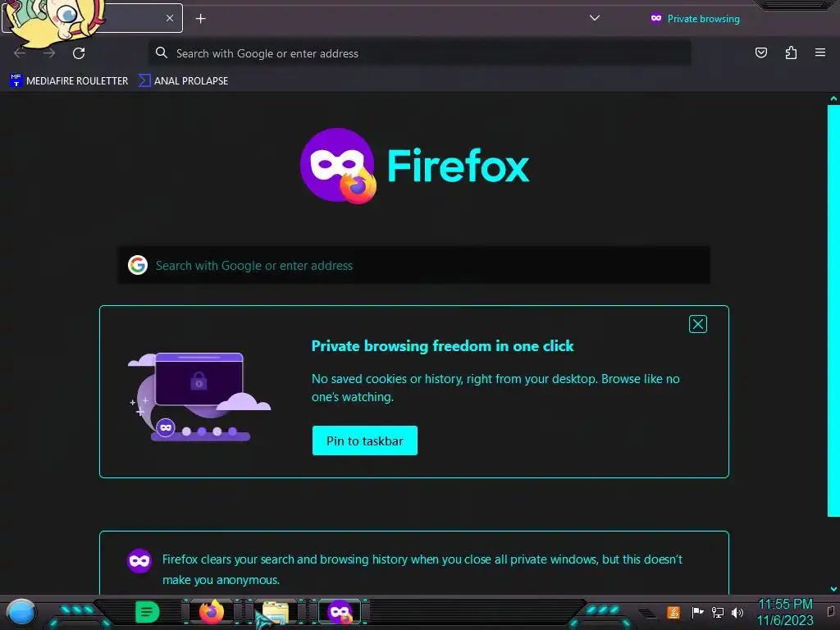Screen dimensions: 840x630
Task: Open File Explorer from the taskbar
Action: click(276, 612)
